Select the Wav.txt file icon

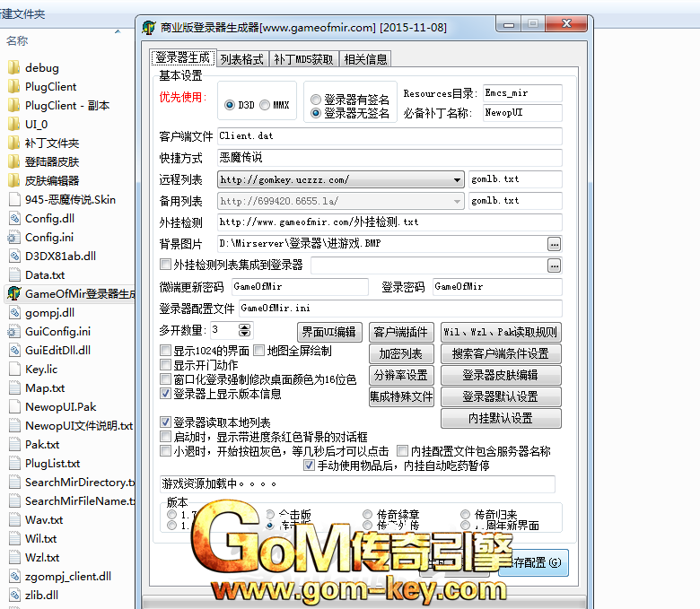[x=14, y=520]
